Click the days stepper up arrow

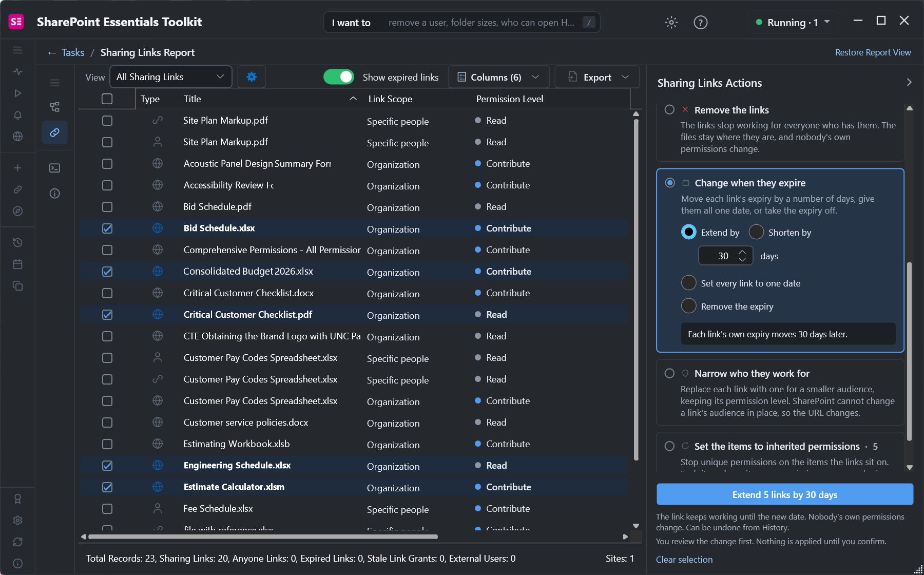point(742,252)
